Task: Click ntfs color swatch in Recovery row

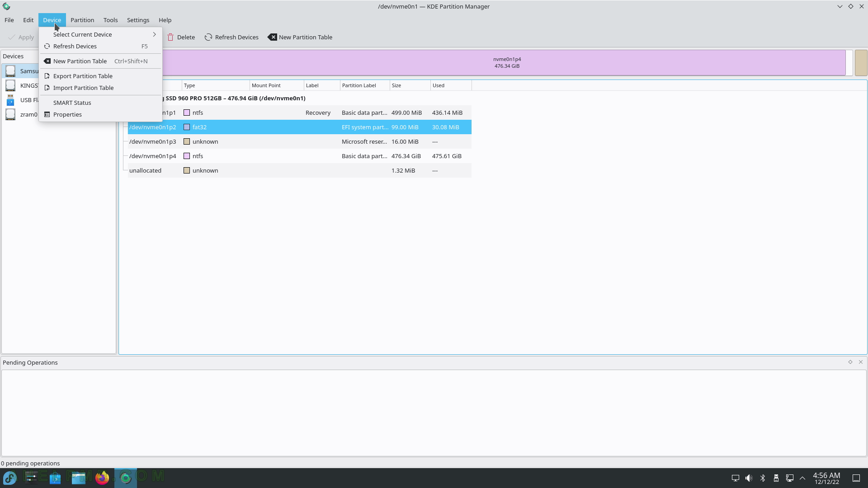Action: pos(187,113)
